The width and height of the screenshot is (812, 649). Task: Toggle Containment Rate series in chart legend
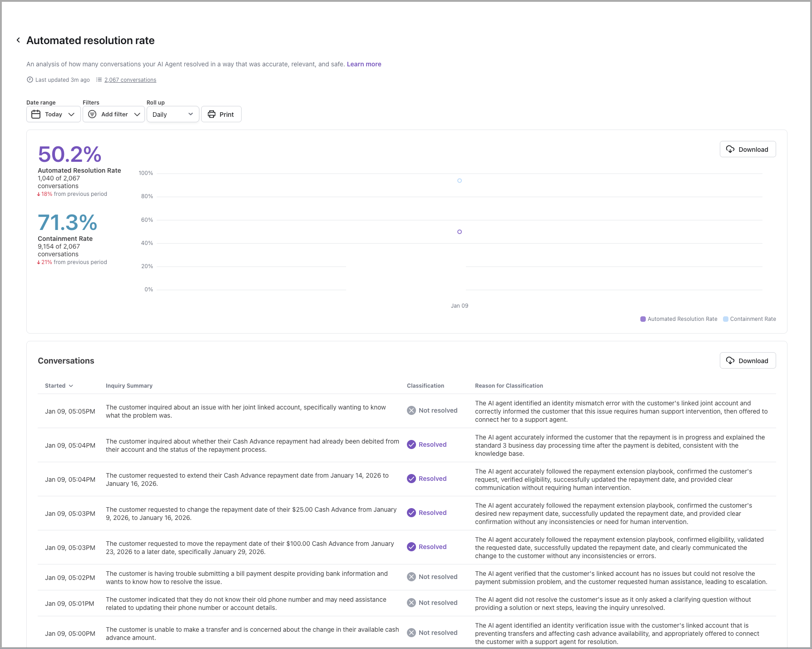coord(749,319)
